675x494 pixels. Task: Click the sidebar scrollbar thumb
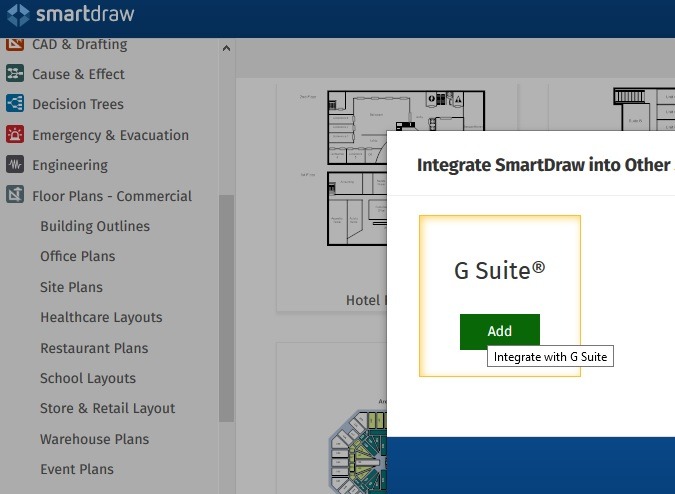tap(226, 308)
